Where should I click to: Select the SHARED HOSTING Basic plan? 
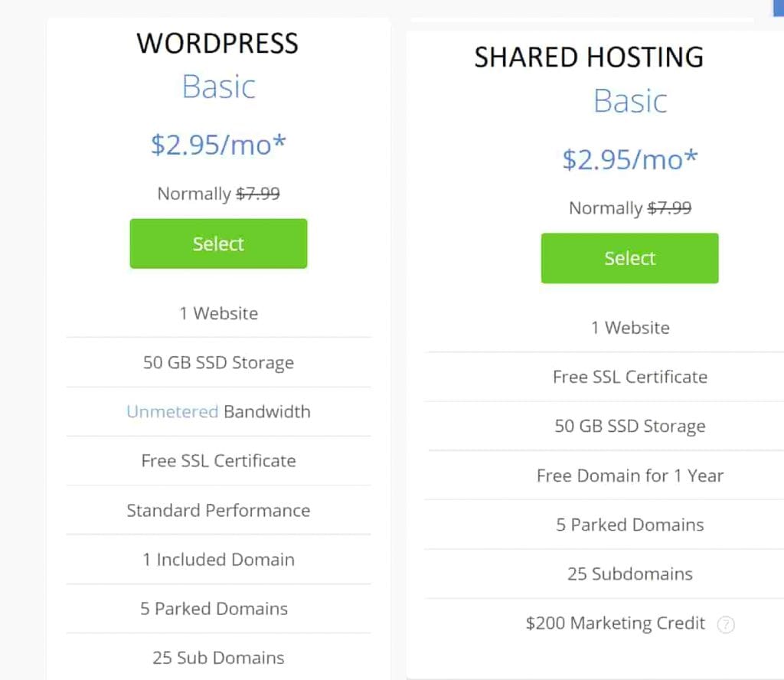pos(629,258)
